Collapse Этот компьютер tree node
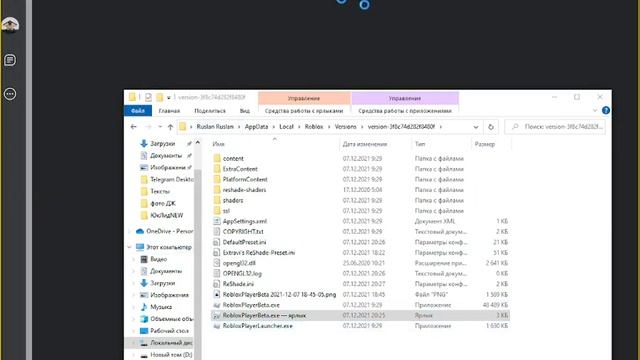This screenshot has width=640, height=360. pyautogui.click(x=129, y=247)
